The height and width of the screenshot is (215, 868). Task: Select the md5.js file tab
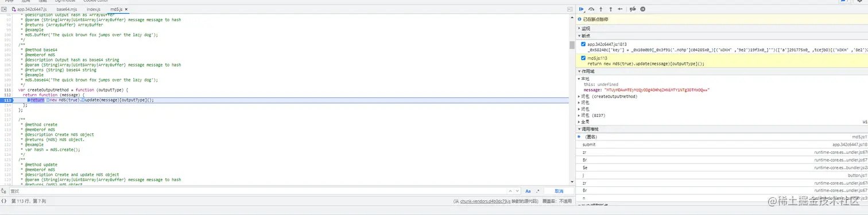click(x=116, y=10)
